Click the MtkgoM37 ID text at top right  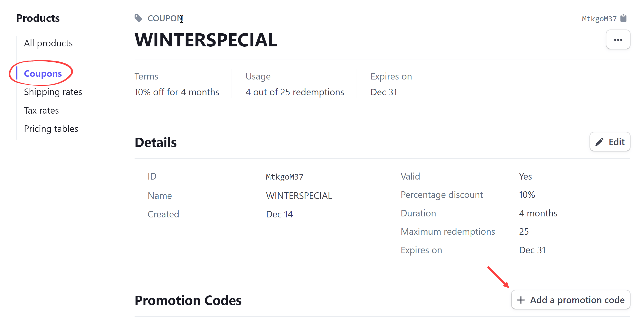[x=599, y=18]
